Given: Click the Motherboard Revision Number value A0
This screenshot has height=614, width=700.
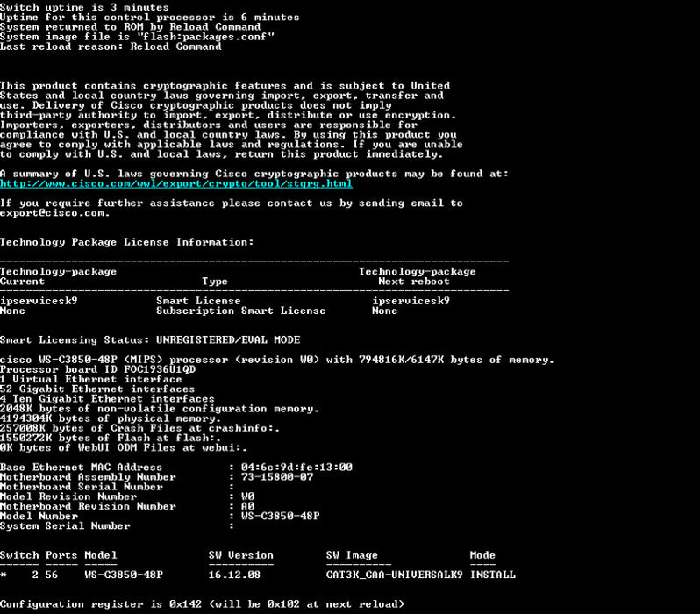Looking at the screenshot, I should coord(247,506).
